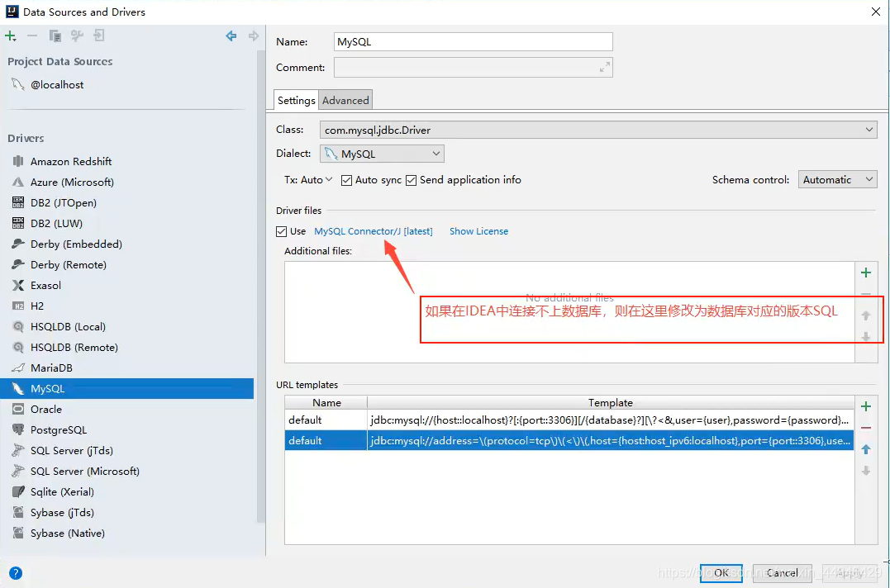890x588 pixels.
Task: Open Schema control Automatic dropdown
Action: point(837,180)
